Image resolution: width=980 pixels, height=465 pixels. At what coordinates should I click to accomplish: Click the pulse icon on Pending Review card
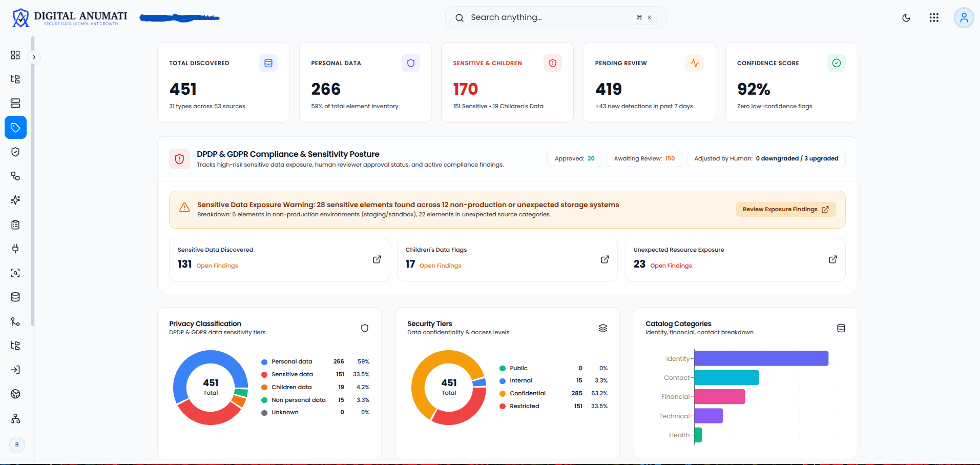click(694, 63)
